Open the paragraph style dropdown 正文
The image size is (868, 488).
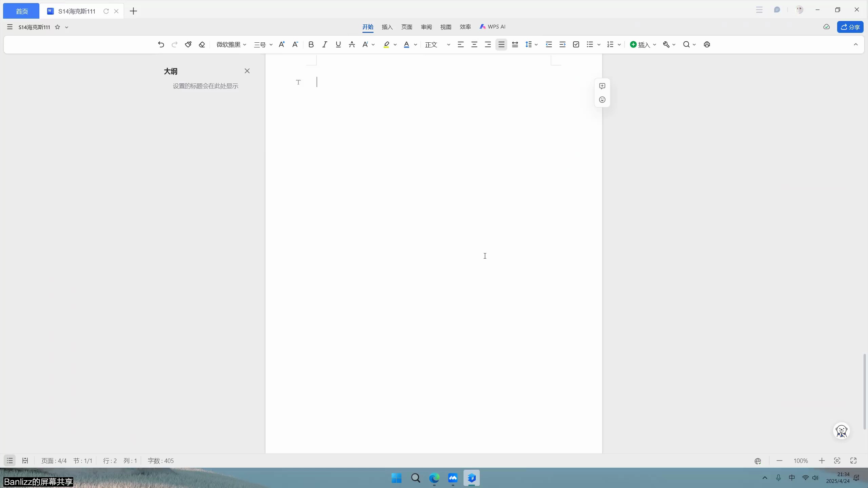click(x=437, y=44)
